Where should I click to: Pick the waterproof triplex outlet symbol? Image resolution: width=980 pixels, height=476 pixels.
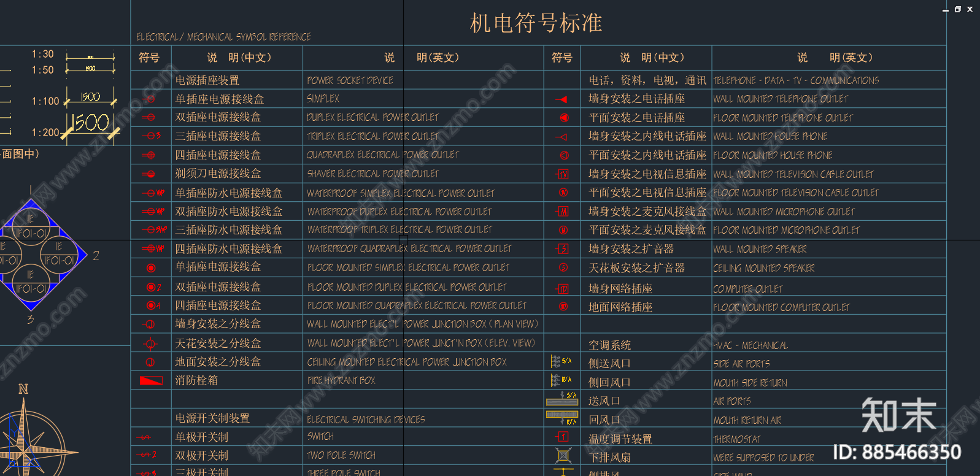pos(153,230)
